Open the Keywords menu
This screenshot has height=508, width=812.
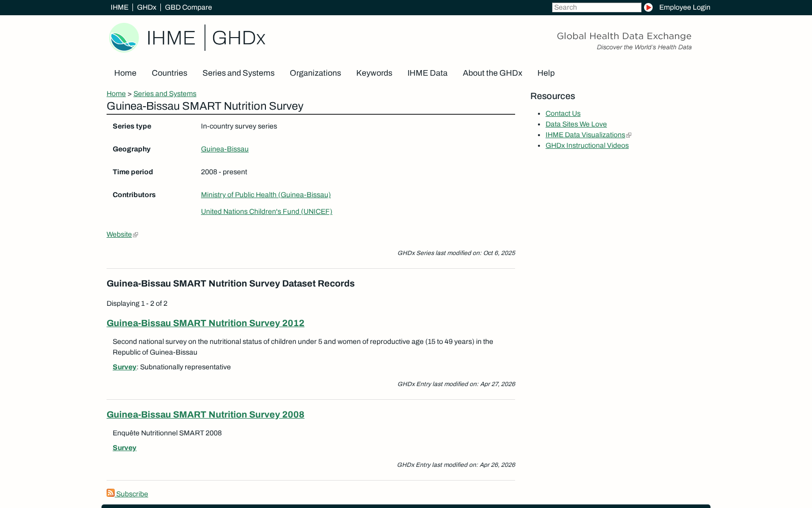[374, 73]
